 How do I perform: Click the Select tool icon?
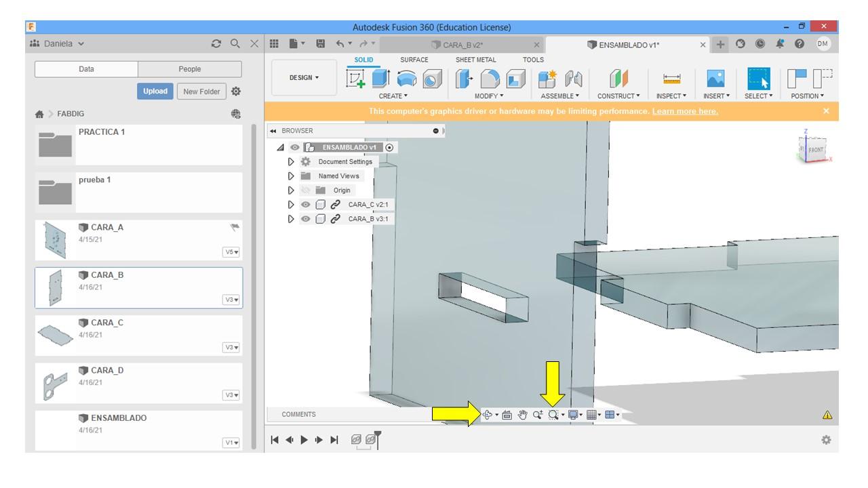pyautogui.click(x=759, y=79)
